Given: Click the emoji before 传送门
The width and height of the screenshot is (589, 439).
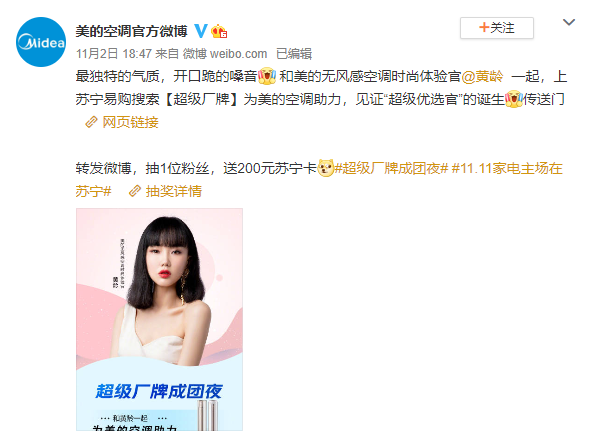Looking at the screenshot, I should click(513, 99).
